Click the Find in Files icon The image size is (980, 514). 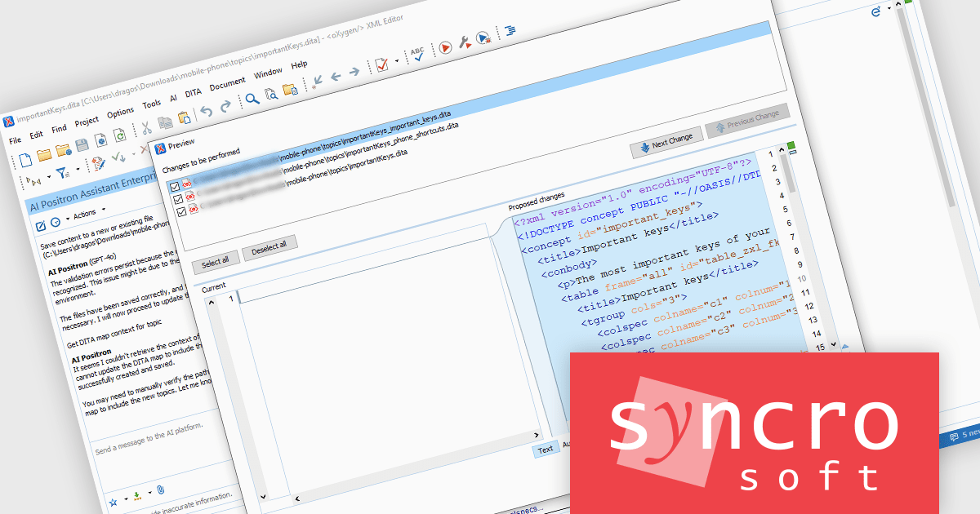click(270, 95)
